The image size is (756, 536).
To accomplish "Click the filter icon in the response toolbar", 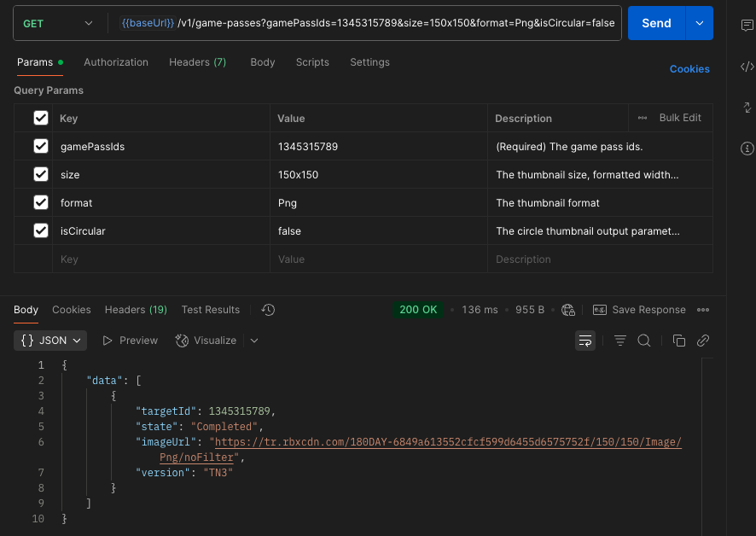I will pos(619,340).
